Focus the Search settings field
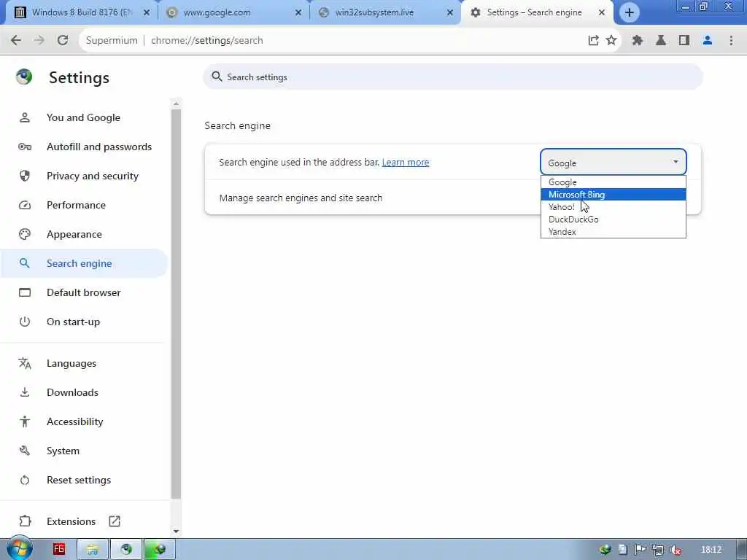This screenshot has height=560, width=747. coord(452,77)
